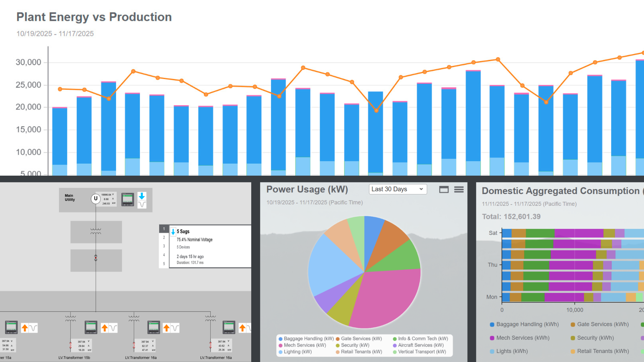Expand alarm entry 2 in the sags list
Viewport: 644px width, 362px height.
pos(164,237)
